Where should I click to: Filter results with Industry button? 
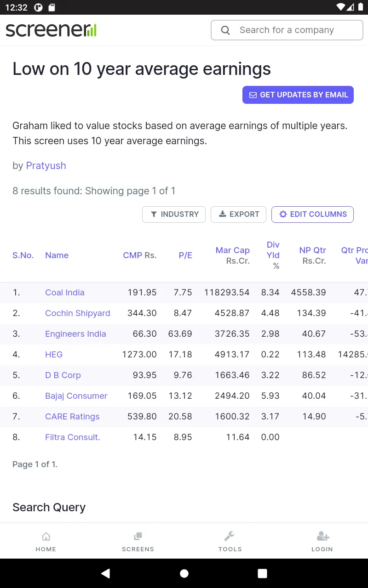[174, 215]
